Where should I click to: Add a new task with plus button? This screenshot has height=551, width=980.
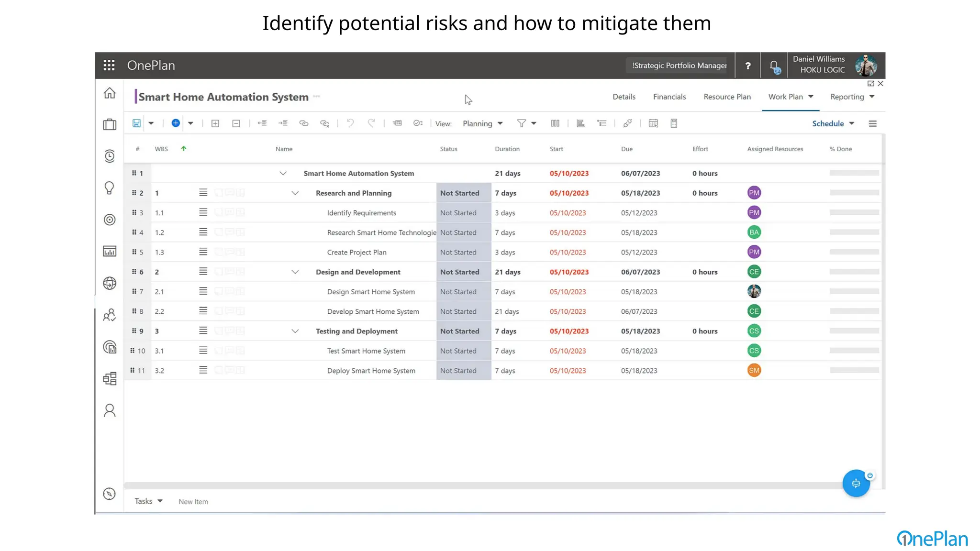pos(176,123)
